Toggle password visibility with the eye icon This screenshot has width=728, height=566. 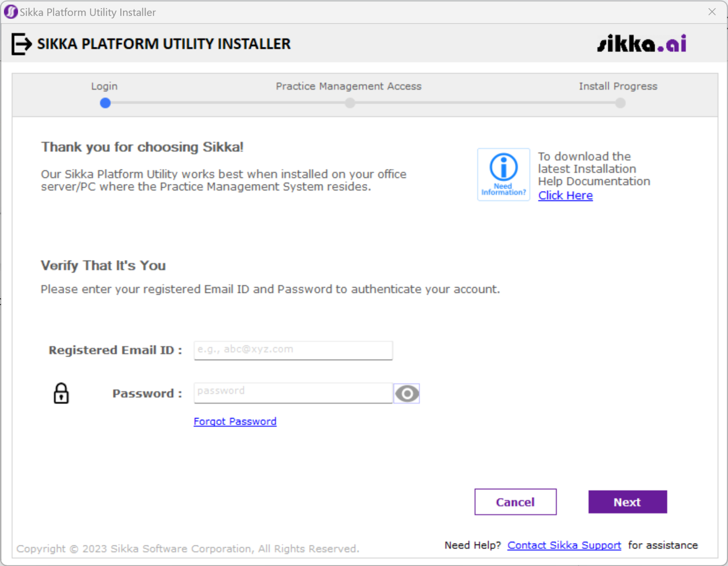(x=407, y=393)
